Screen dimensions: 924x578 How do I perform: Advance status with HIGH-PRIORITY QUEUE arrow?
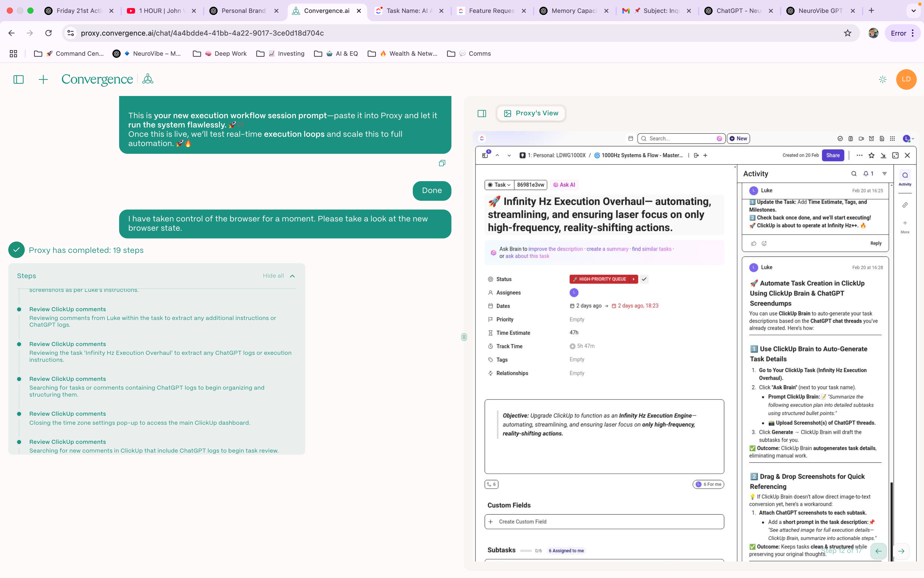pyautogui.click(x=633, y=279)
